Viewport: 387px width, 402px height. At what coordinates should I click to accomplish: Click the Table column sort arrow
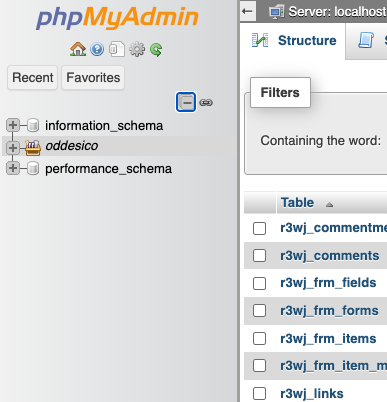pyautogui.click(x=329, y=205)
